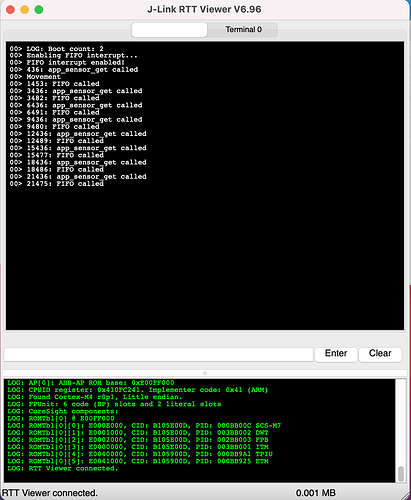Viewport: 411px width, 500px height.
Task: Click the Enter button to send input
Action: [x=336, y=354]
